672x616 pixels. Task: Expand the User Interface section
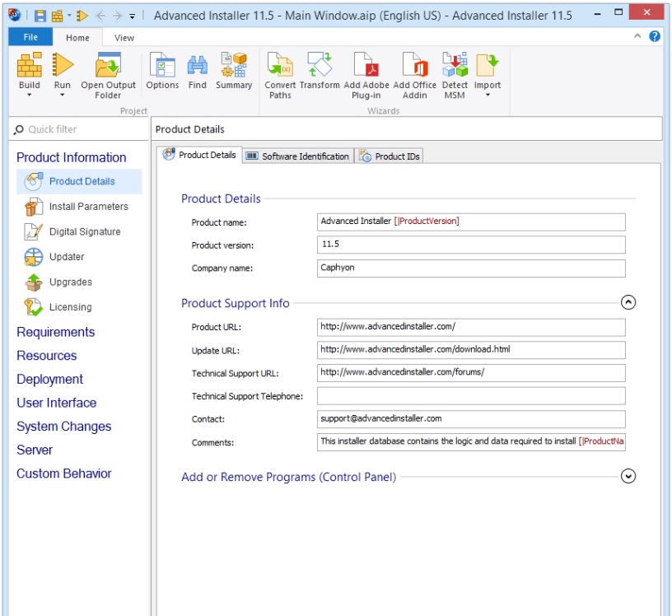(x=57, y=403)
